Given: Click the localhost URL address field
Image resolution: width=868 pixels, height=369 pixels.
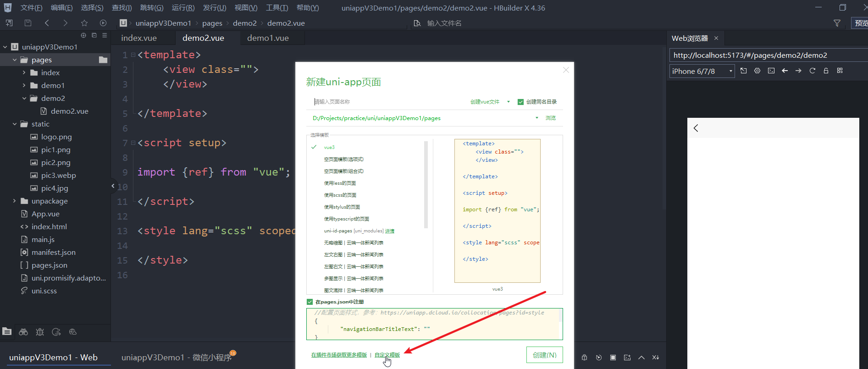Looking at the screenshot, I should pos(768,55).
